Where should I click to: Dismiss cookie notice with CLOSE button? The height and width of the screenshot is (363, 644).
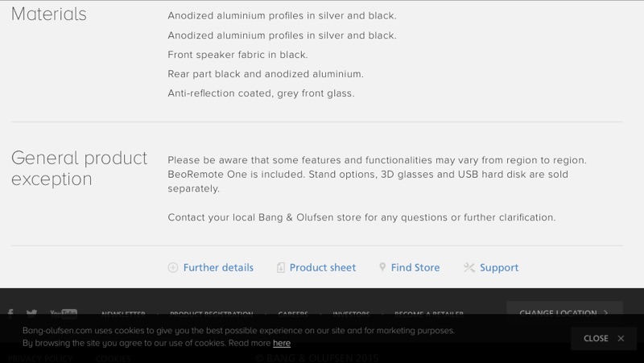click(604, 338)
